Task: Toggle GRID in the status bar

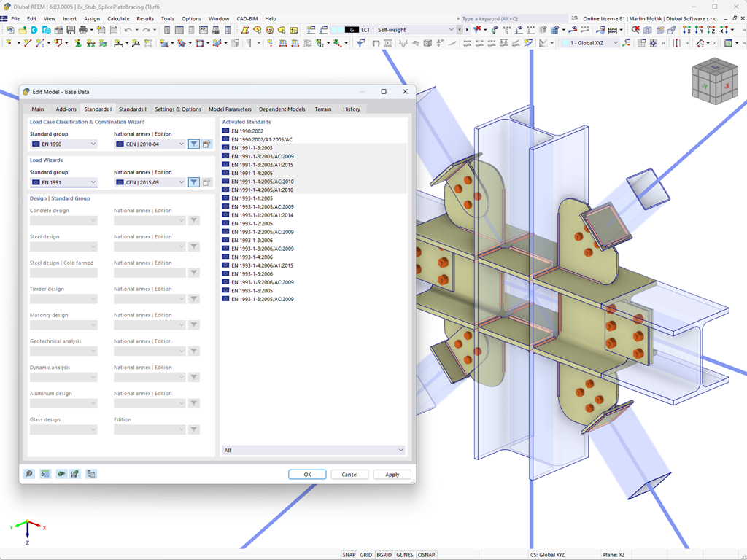Action: click(366, 555)
